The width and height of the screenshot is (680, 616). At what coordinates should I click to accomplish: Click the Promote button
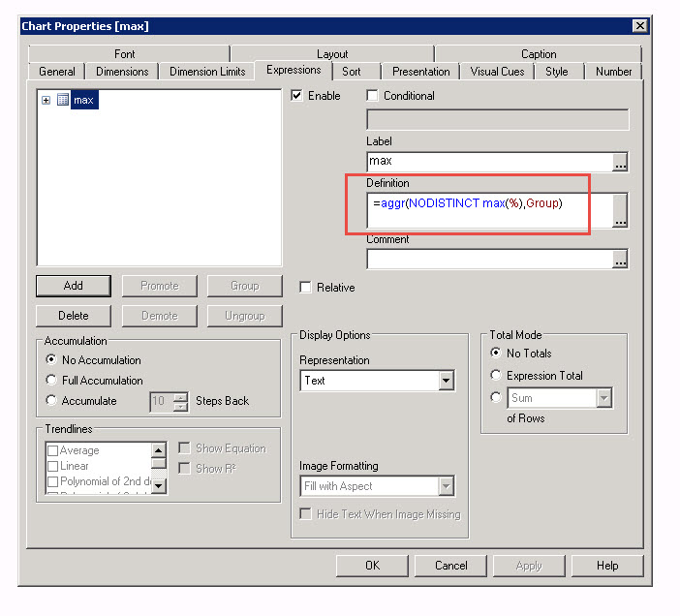coord(159,286)
